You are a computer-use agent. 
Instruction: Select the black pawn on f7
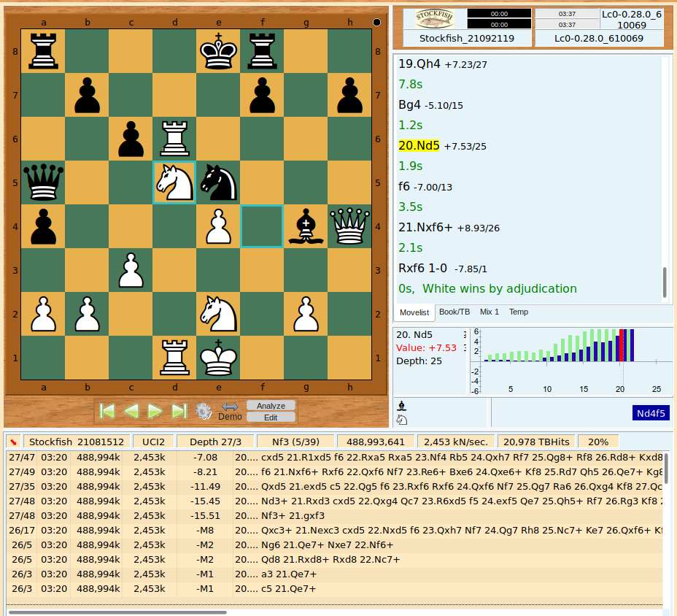pos(263,95)
